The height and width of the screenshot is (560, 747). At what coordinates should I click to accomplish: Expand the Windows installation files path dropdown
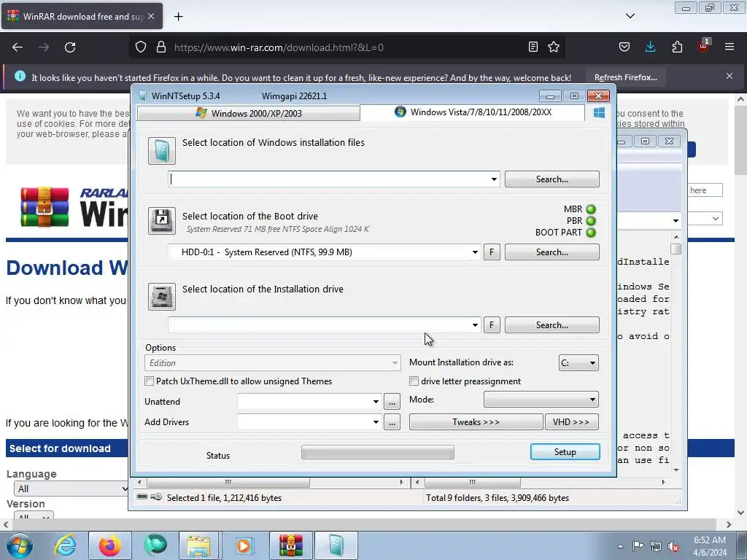pos(494,179)
